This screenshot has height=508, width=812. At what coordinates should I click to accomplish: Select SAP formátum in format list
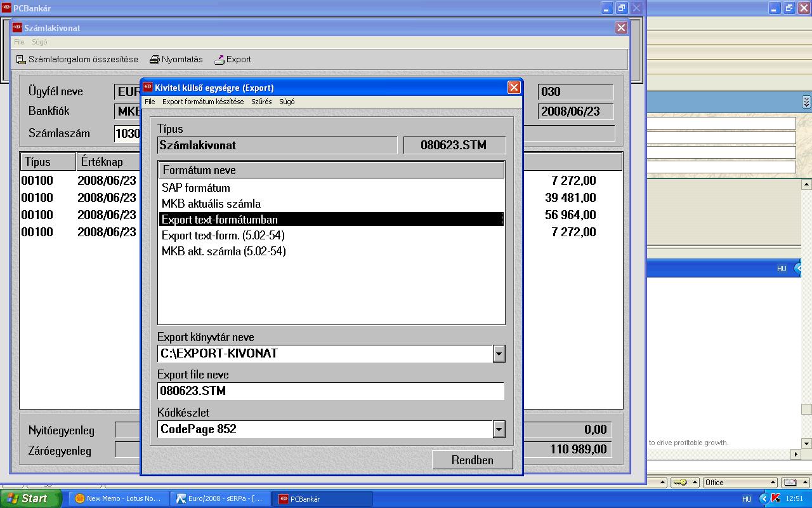pos(331,188)
